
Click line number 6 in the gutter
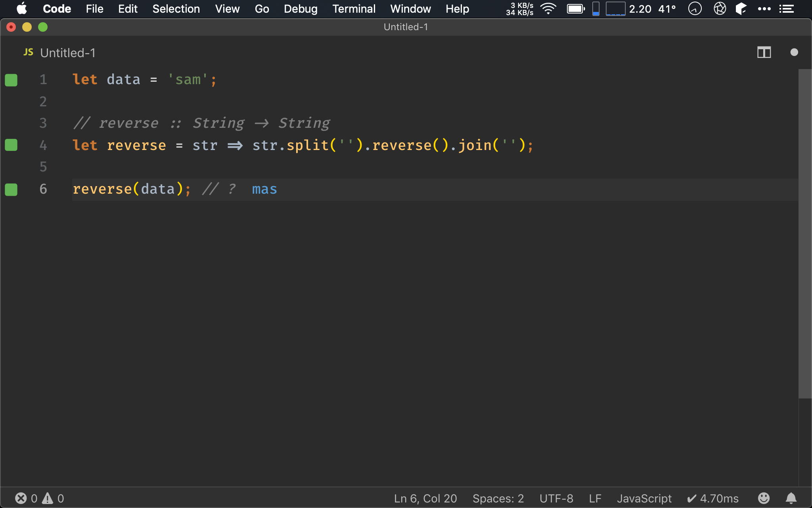click(x=43, y=189)
